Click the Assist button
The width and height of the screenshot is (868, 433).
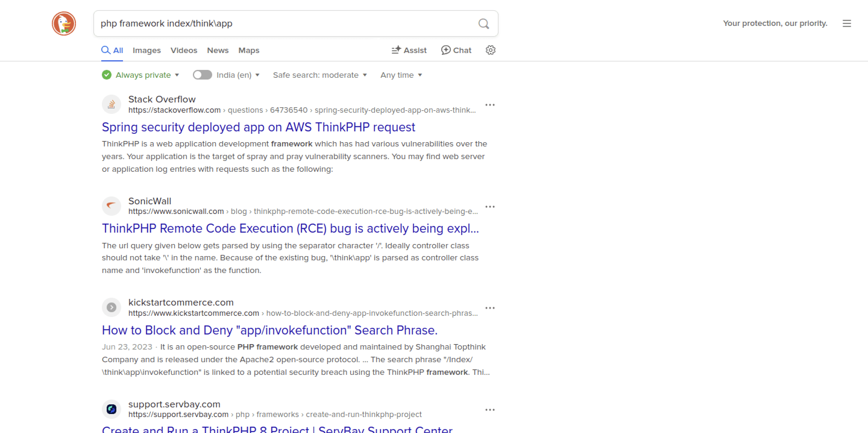[409, 50]
